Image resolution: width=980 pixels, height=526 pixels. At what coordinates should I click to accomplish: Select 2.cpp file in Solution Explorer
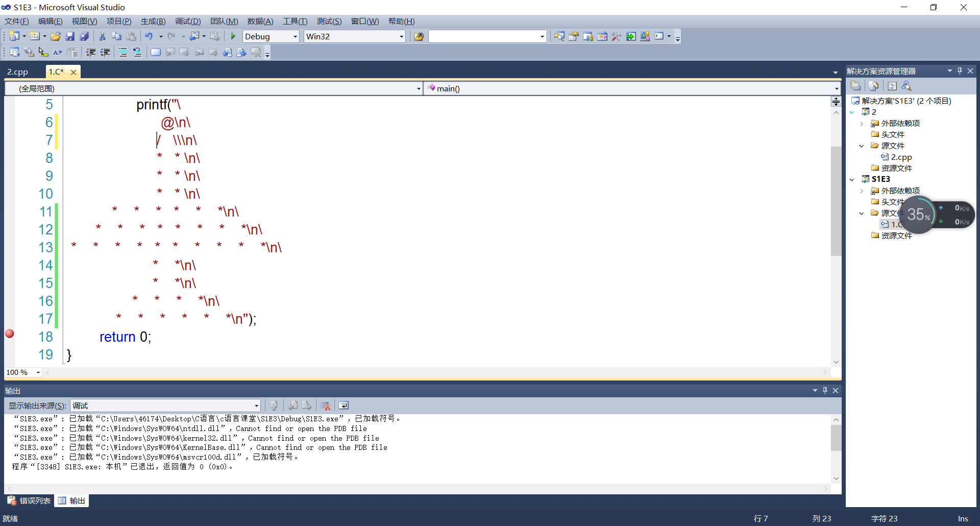tap(896, 157)
